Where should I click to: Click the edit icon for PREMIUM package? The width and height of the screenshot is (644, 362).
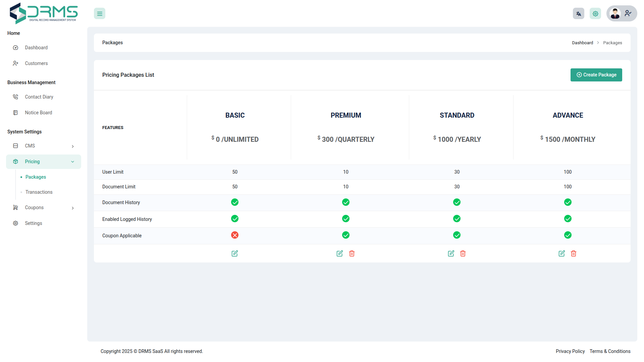point(340,253)
